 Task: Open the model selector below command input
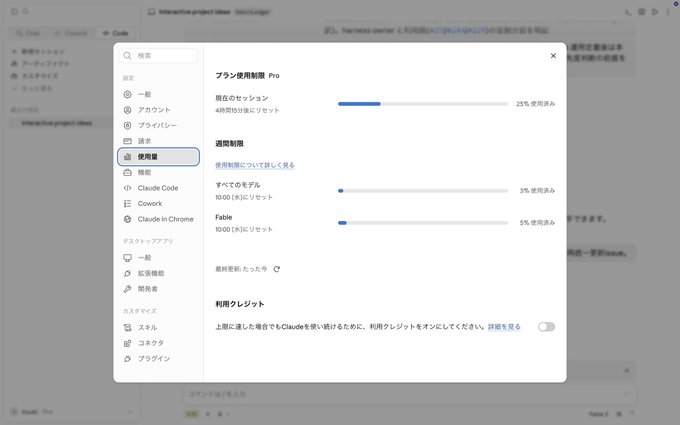click(598, 414)
